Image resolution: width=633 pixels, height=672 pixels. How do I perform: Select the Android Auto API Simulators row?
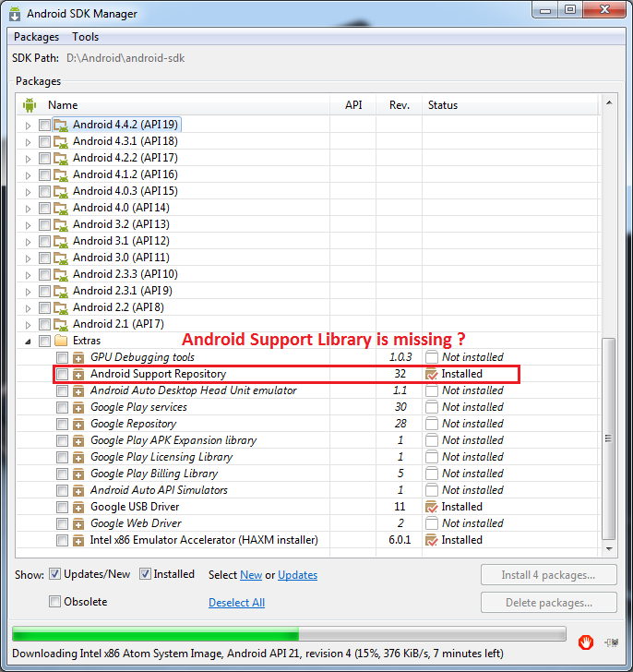point(307,490)
